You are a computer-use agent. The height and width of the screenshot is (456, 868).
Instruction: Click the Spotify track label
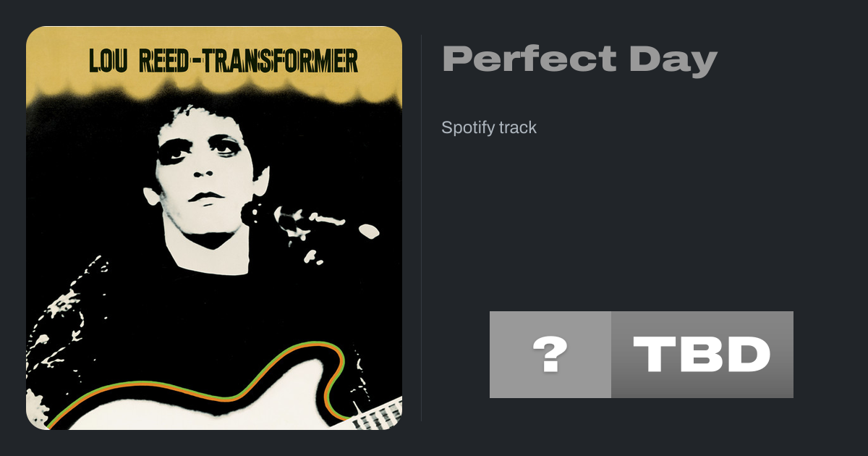[x=489, y=127]
